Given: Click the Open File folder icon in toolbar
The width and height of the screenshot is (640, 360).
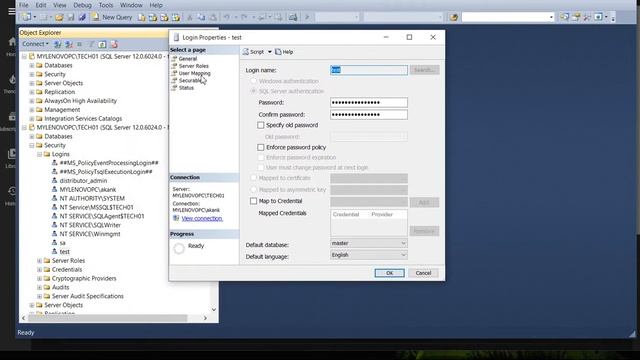Looking at the screenshot, I should 60,17.
